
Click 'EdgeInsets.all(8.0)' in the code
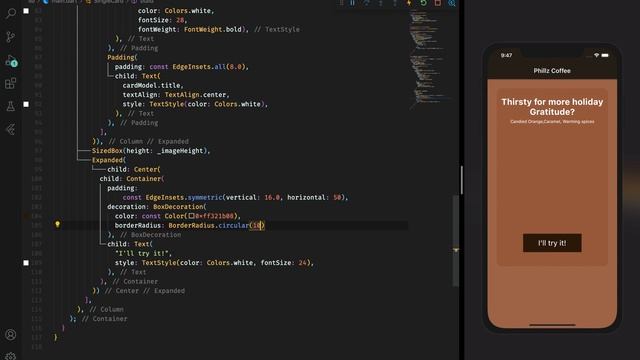coord(208,67)
